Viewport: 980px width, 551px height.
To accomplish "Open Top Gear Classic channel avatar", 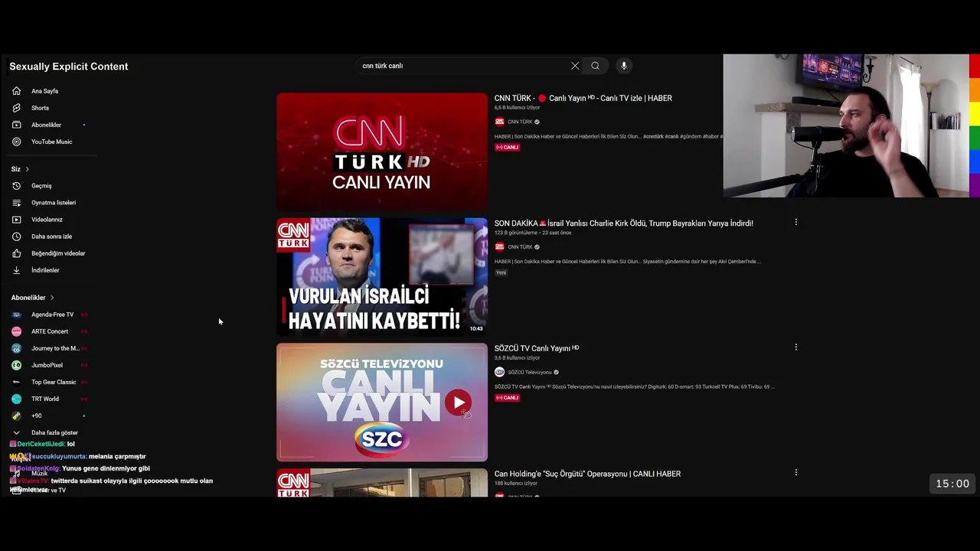I will click(16, 382).
